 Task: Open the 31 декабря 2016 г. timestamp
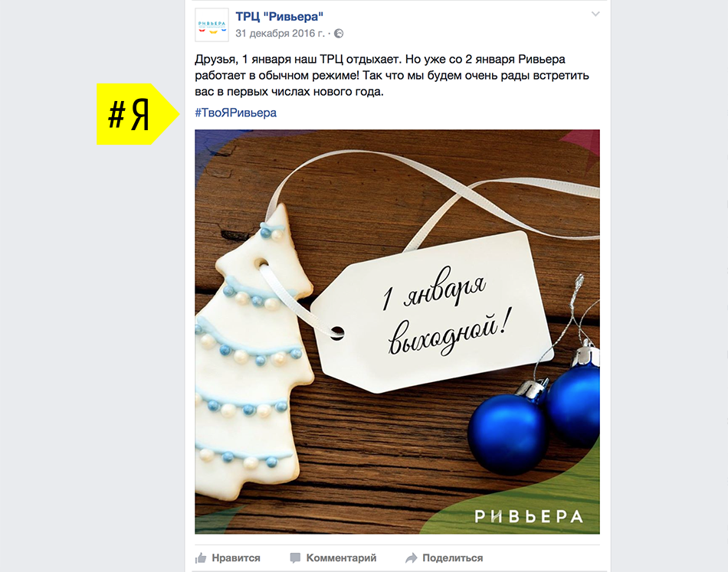click(280, 34)
